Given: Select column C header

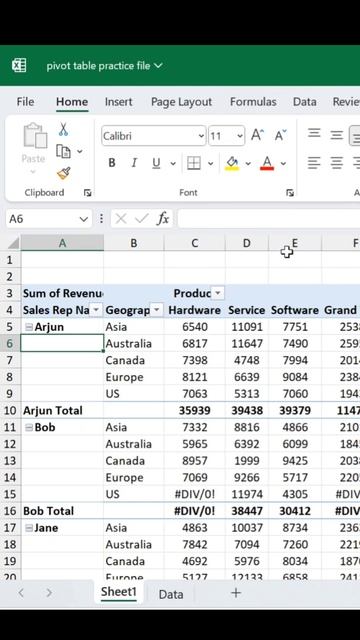Looking at the screenshot, I should [195, 243].
